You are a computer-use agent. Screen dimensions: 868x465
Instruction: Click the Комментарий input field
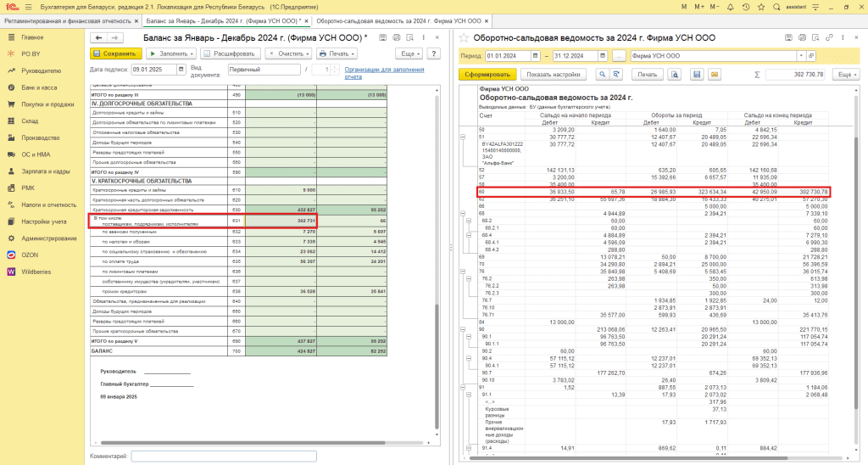(x=224, y=457)
